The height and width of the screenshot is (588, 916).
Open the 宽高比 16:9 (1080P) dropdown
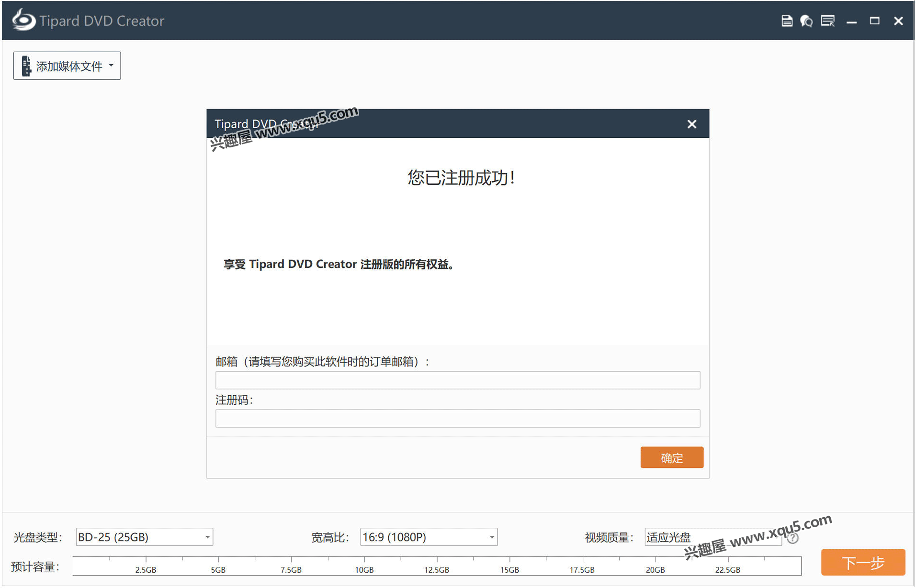click(429, 537)
